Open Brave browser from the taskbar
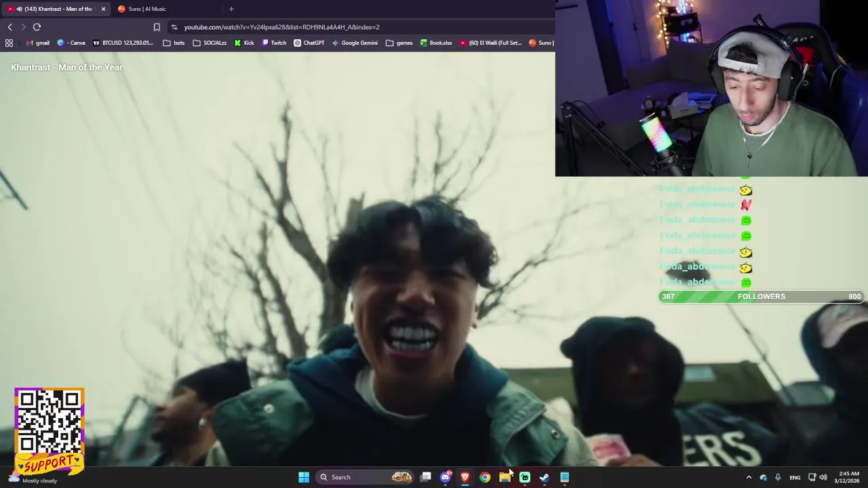Viewport: 868px width, 488px height. click(465, 477)
